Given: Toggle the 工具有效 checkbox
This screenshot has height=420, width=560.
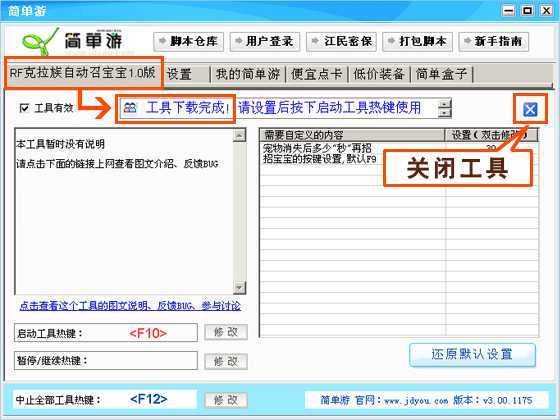Looking at the screenshot, I should 24,108.
